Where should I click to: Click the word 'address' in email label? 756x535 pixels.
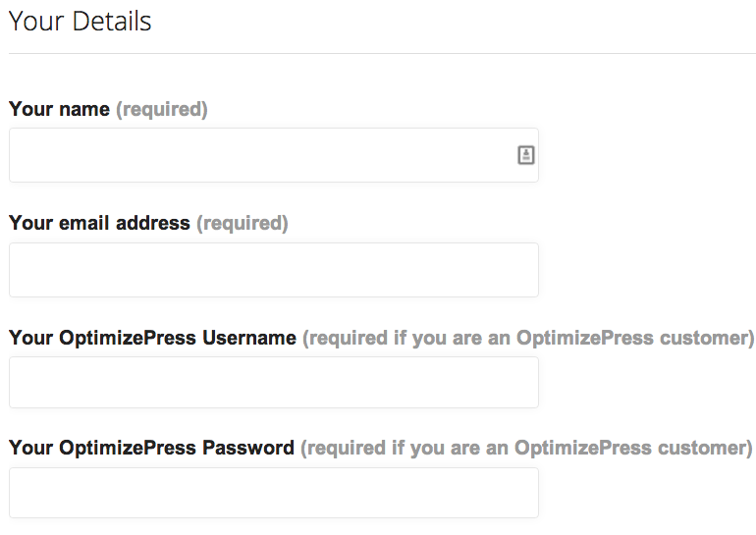[153, 223]
